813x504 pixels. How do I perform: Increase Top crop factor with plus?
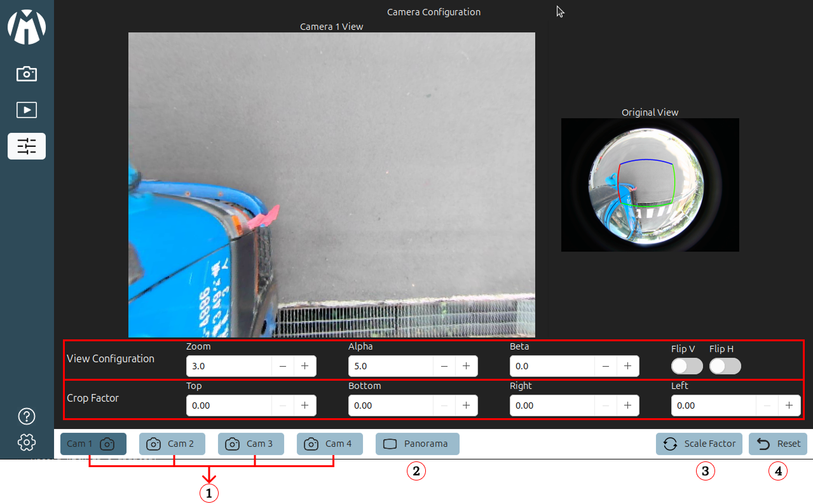point(304,405)
